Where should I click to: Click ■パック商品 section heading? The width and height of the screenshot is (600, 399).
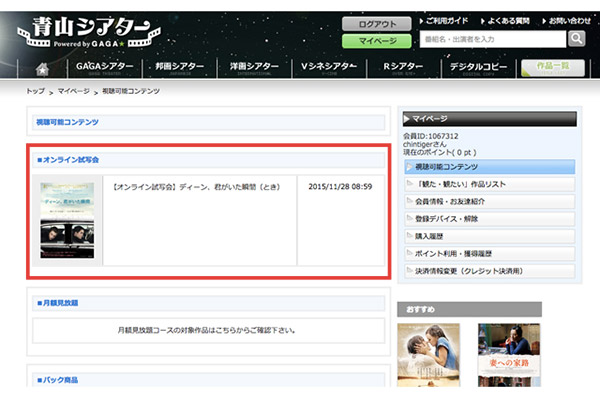point(58,380)
